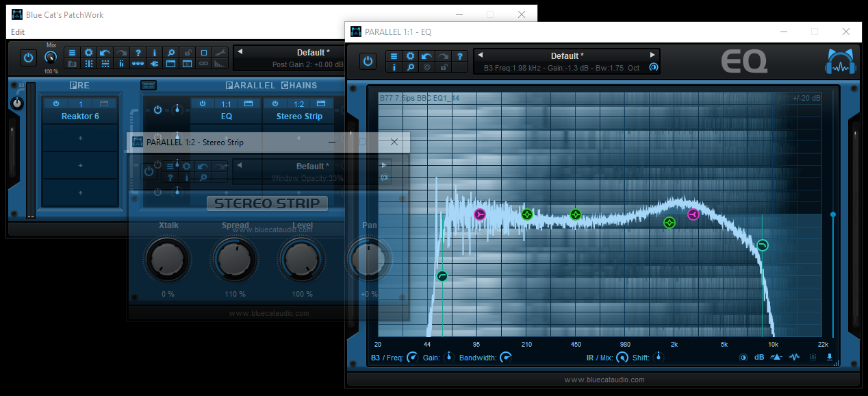Image resolution: width=868 pixels, height=396 pixels.
Task: Click PatchWork three-dots mixer icon
Action: click(138, 64)
